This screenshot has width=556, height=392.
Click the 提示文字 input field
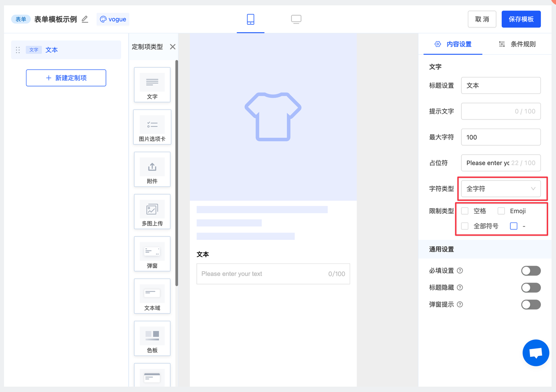501,111
